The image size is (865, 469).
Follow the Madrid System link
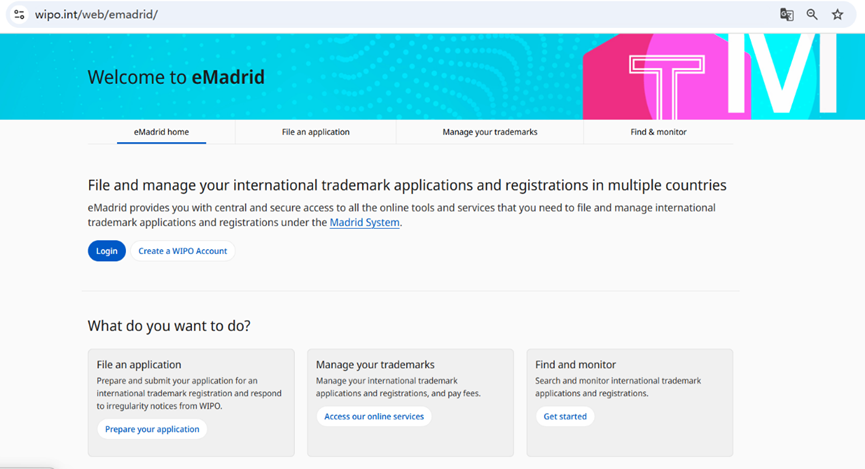coord(364,222)
